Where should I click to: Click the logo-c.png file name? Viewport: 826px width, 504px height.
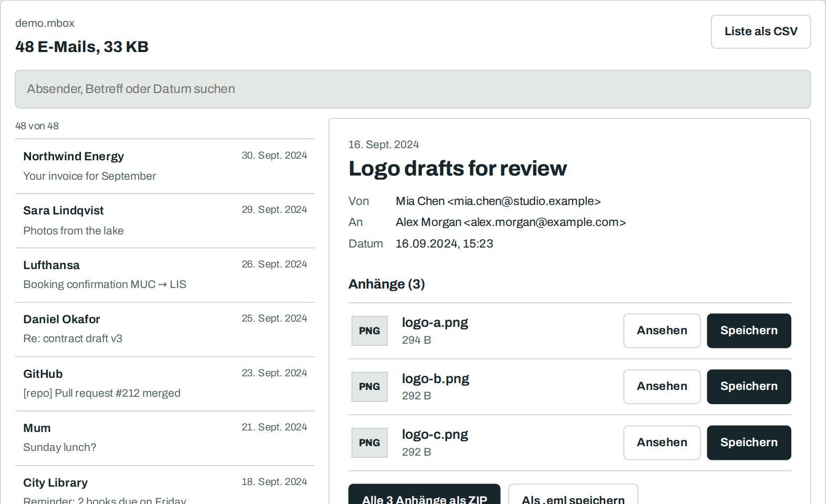435,435
